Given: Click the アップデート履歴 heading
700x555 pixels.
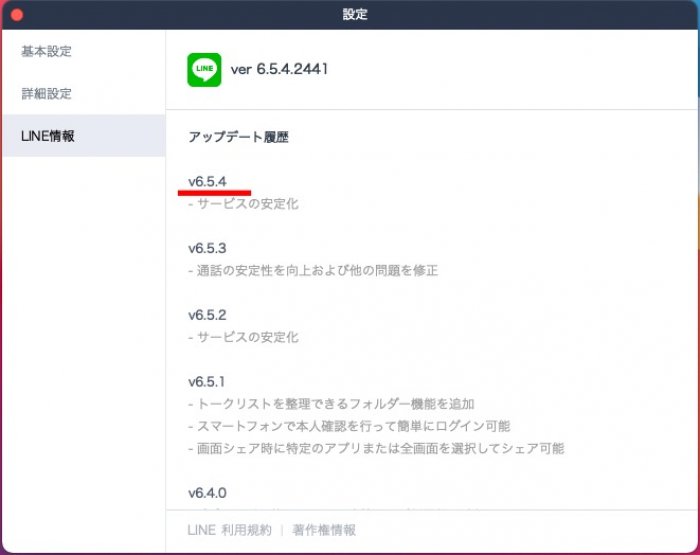Looking at the screenshot, I should point(238,137).
